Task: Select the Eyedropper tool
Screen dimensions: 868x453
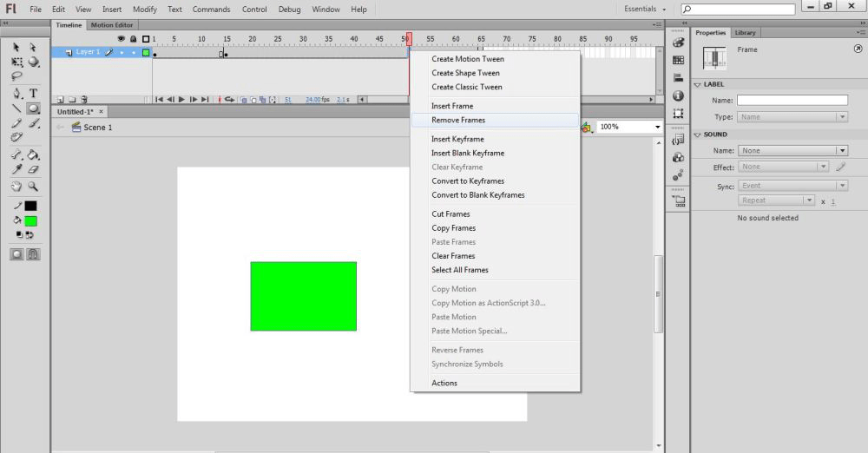Action: click(16, 169)
